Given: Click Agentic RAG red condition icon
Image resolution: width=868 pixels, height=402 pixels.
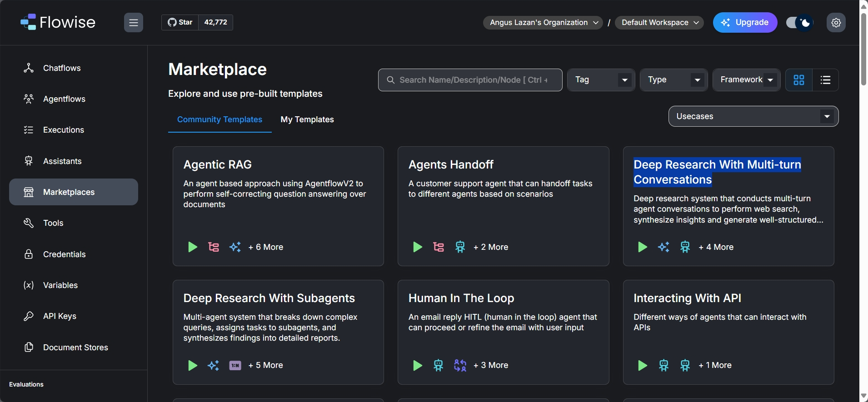Looking at the screenshot, I should (214, 247).
